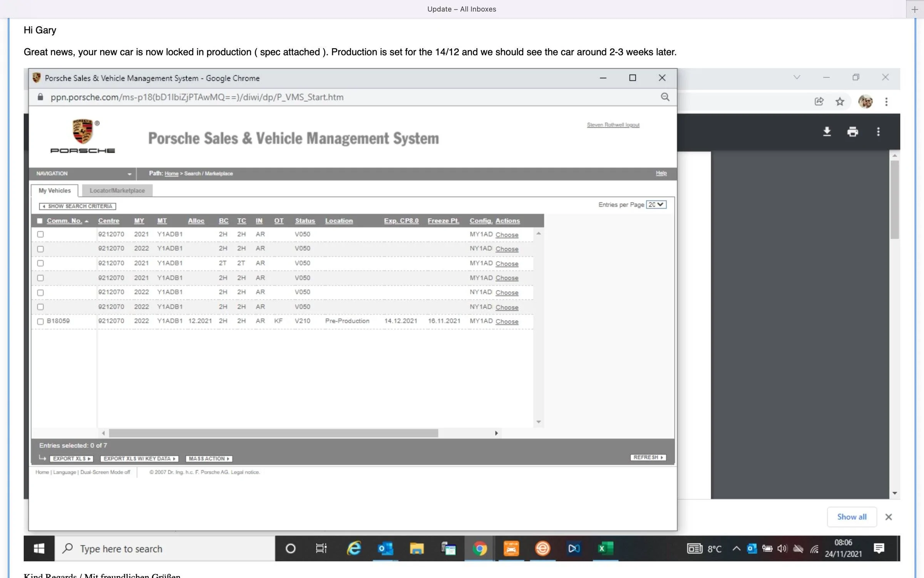
Task: Click the PDF viewer download icon
Action: pyautogui.click(x=827, y=132)
